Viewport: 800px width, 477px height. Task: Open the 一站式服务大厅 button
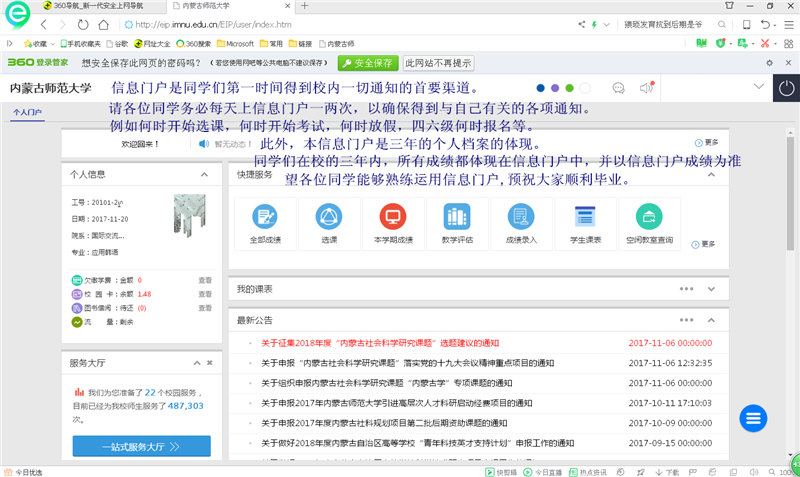pyautogui.click(x=141, y=446)
